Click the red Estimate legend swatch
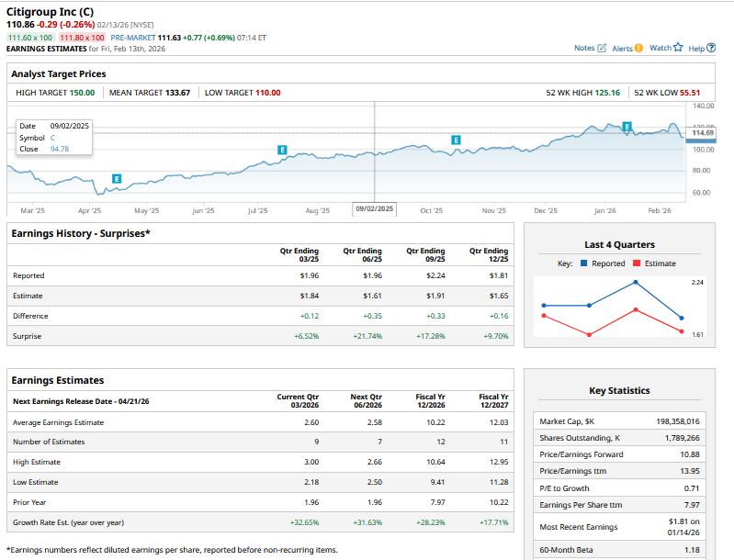The image size is (734, 560). point(637,263)
